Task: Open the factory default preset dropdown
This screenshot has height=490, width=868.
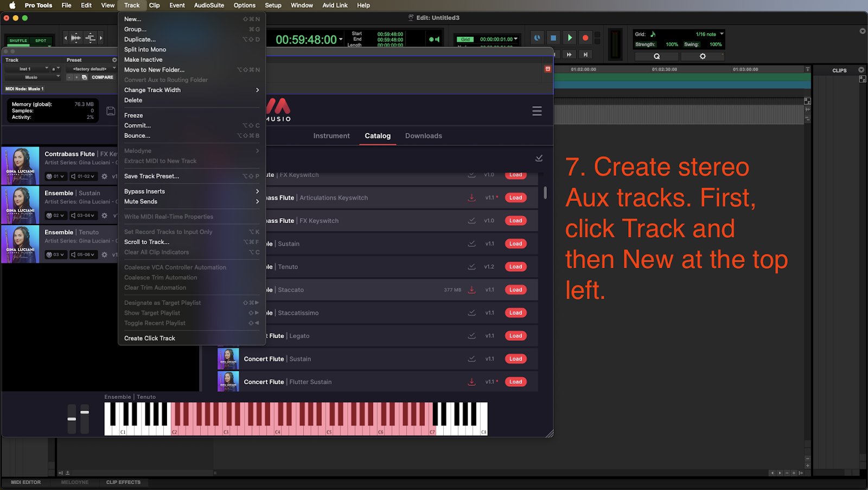Action: [x=91, y=69]
